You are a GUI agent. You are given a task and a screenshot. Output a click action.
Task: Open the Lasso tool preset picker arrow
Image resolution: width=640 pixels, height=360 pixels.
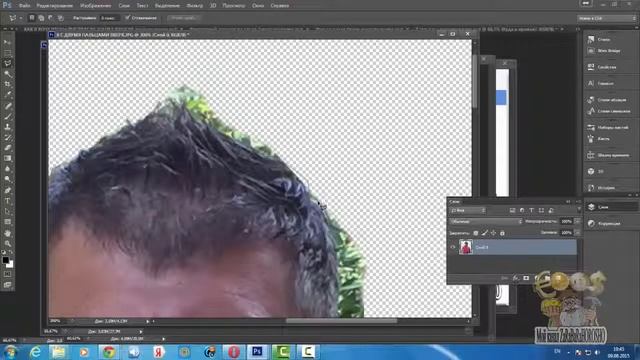click(x=20, y=18)
